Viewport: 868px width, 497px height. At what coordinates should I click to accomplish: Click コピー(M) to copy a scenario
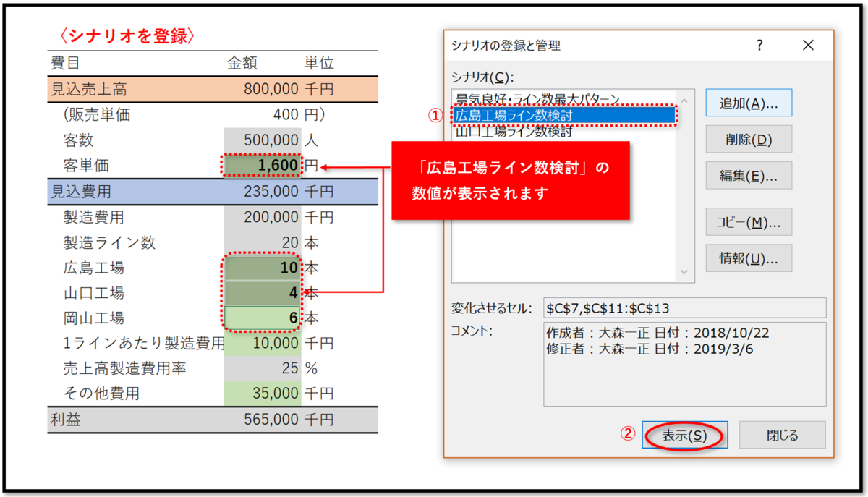tap(749, 221)
